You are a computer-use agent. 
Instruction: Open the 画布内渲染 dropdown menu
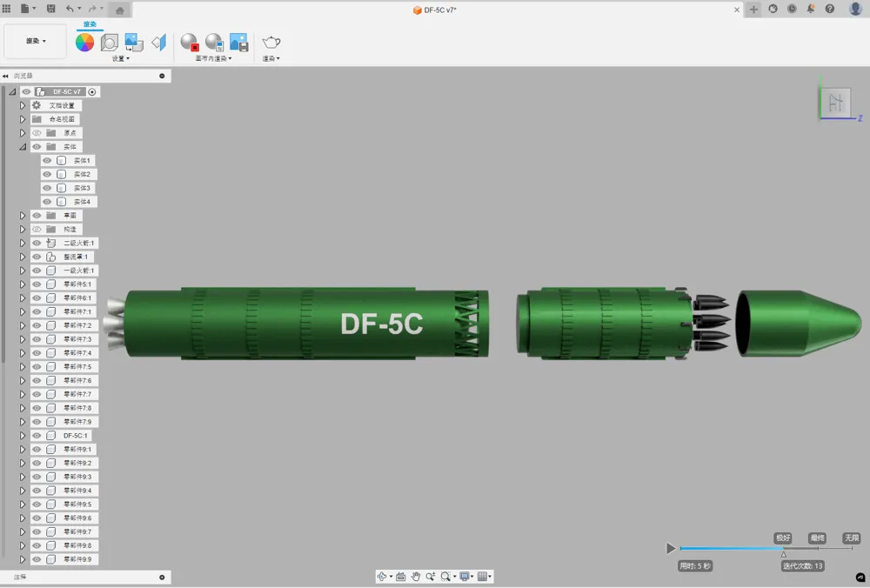(x=211, y=57)
